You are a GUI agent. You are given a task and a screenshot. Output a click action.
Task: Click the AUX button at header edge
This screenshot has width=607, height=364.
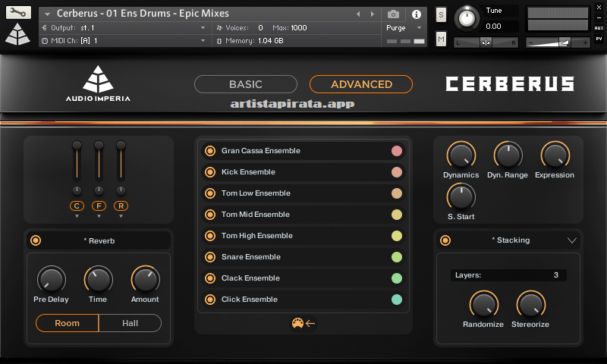tap(599, 28)
